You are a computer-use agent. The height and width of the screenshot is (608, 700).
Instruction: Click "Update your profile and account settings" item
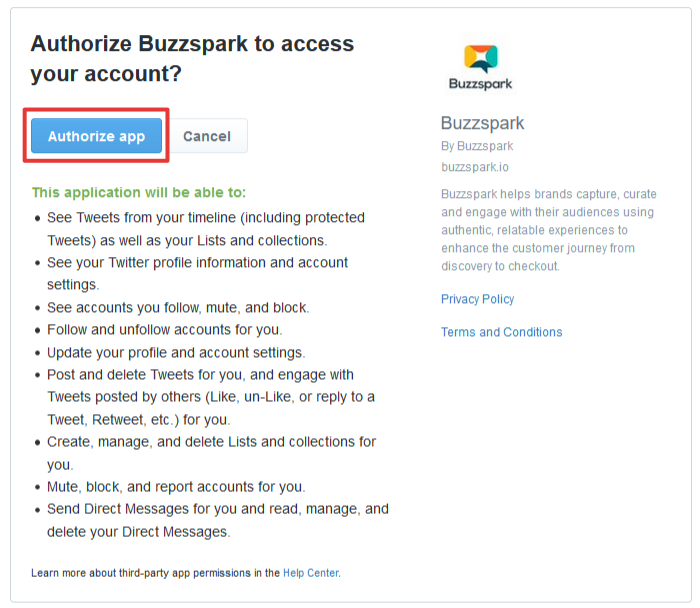click(x=176, y=352)
